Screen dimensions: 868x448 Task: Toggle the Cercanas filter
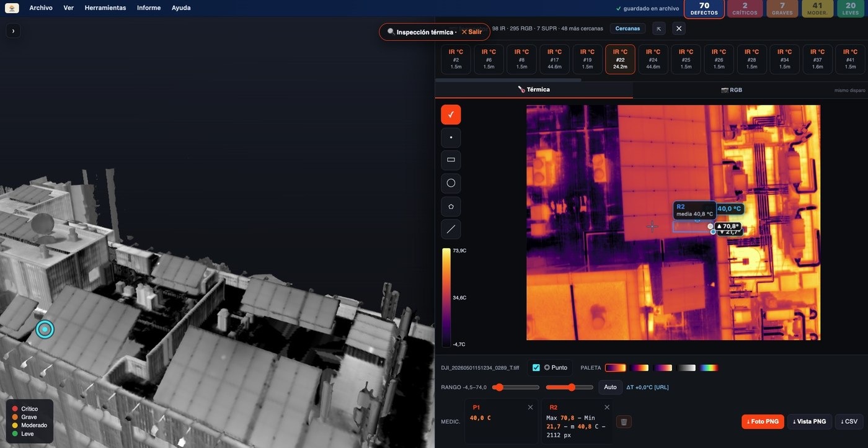click(x=627, y=29)
